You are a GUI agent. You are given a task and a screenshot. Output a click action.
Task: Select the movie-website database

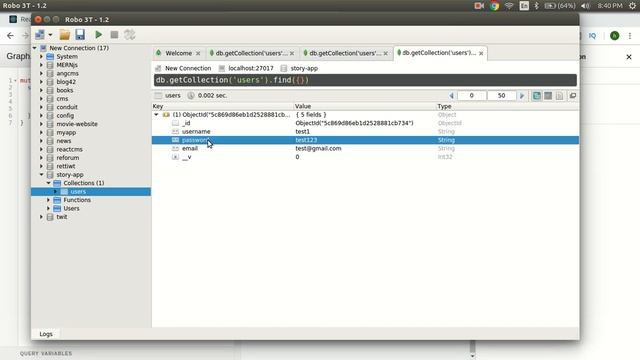point(77,124)
